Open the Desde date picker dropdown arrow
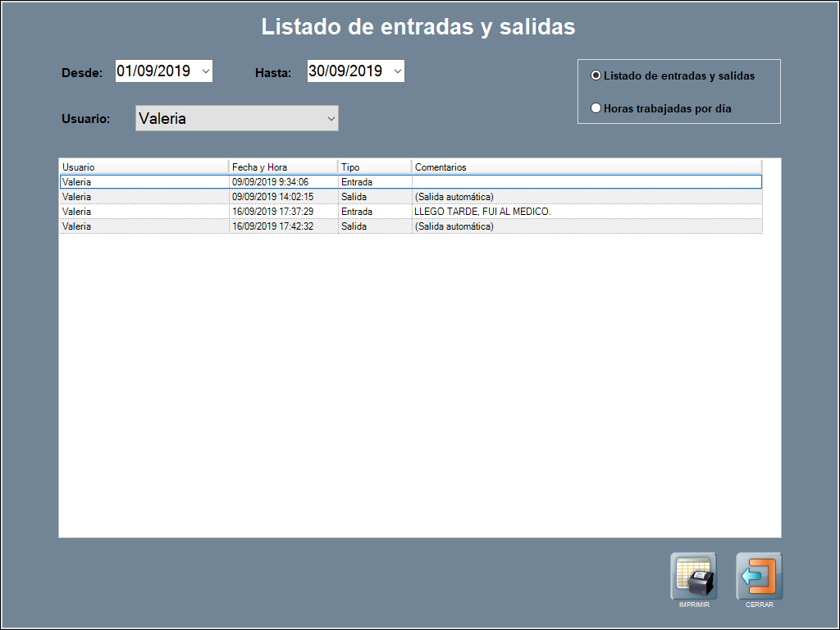Image resolution: width=840 pixels, height=630 pixels. [205, 71]
